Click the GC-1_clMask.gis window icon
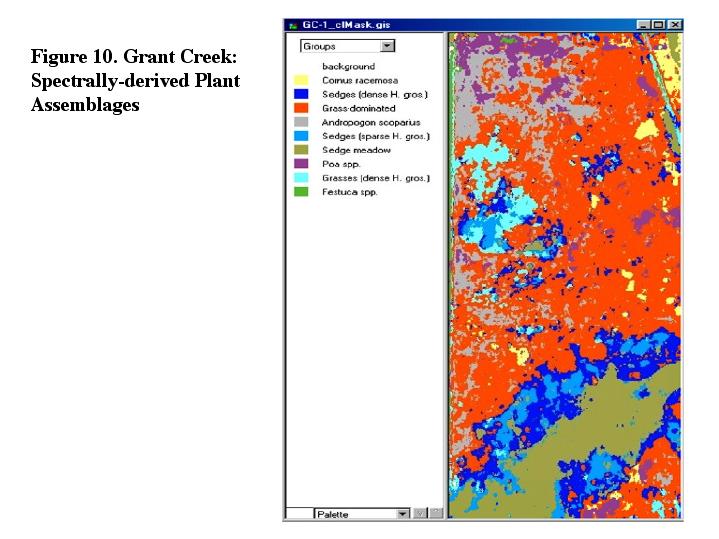719x539 pixels. coord(292,24)
